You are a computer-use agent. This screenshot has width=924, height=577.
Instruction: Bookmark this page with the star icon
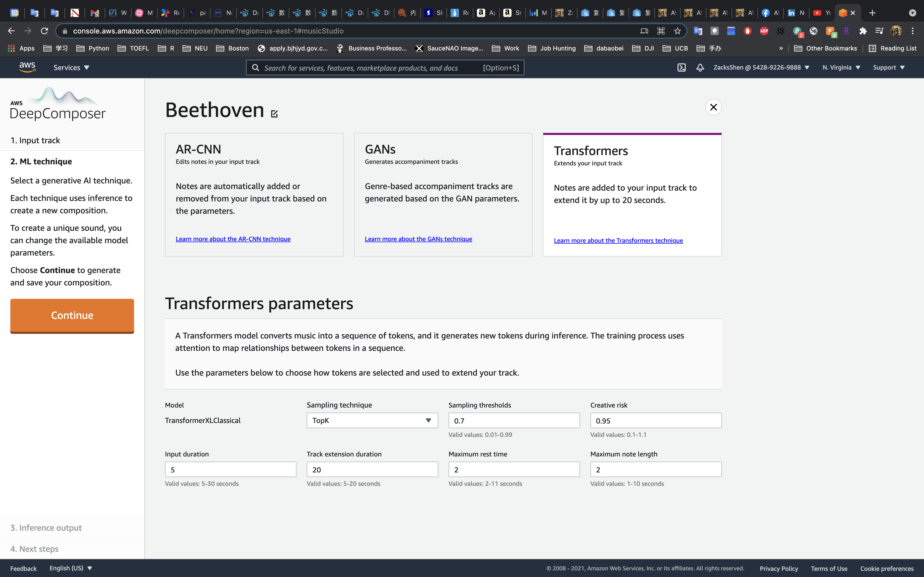[677, 31]
